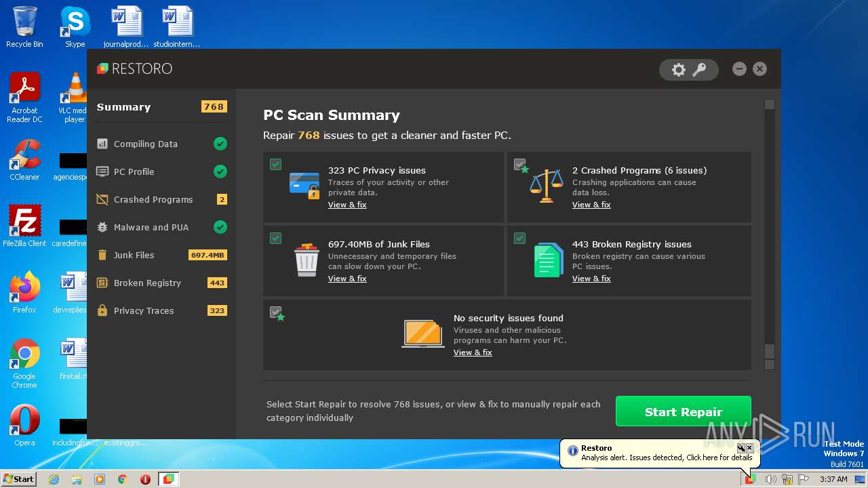Open Firefox desktop shortcut
This screenshot has width=868, height=488.
(x=24, y=293)
